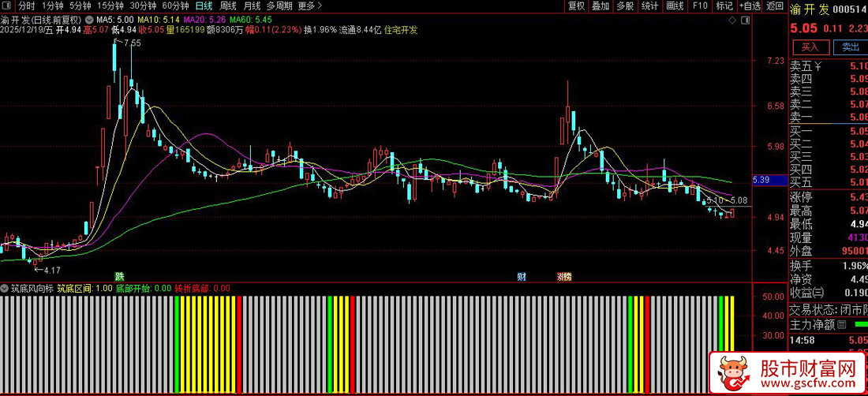Click the 涨停 limit-up row
The width and height of the screenshot is (868, 396).
click(828, 197)
